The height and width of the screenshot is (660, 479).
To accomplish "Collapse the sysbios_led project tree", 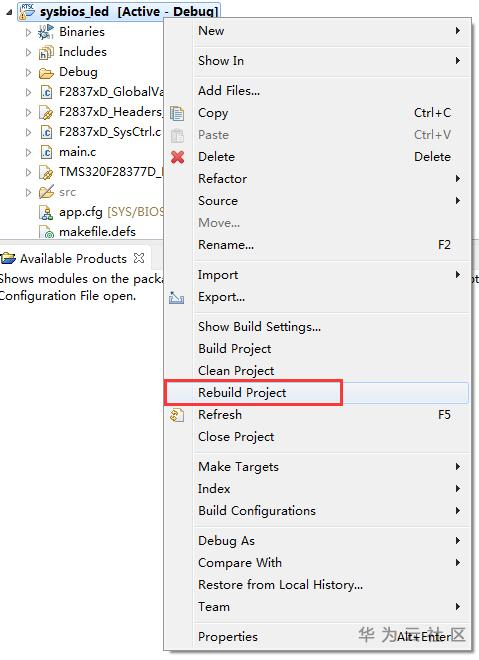I will (x=9, y=12).
